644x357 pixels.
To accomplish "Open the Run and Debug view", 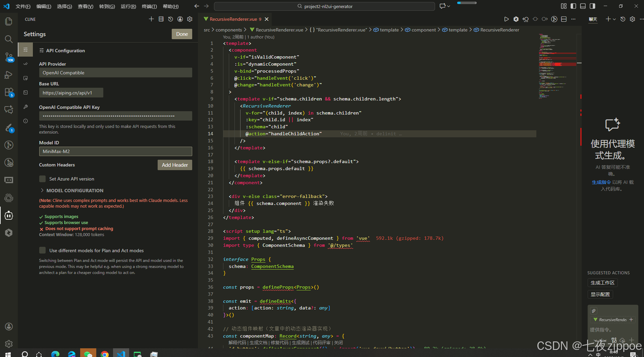I will (x=9, y=74).
